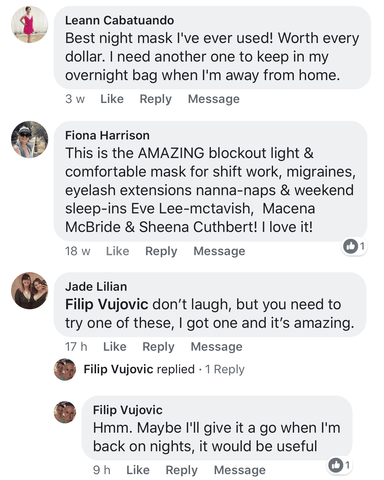This screenshot has width=384, height=480.
Task: Like Filip Vujovic's reply
Action: [x=138, y=470]
